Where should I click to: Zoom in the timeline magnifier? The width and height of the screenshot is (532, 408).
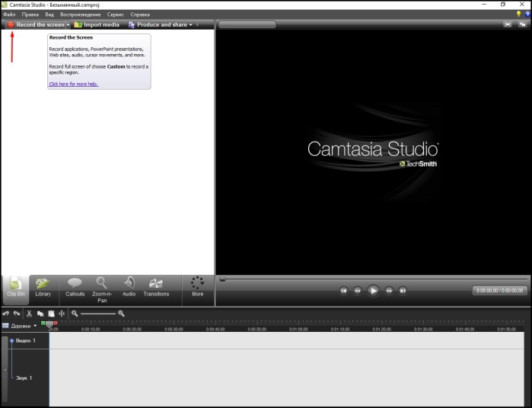(x=121, y=314)
